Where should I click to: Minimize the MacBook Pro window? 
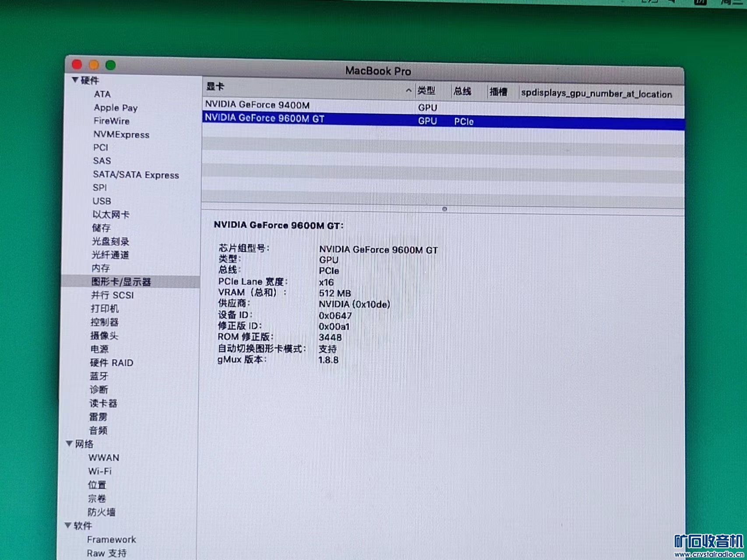94,65
